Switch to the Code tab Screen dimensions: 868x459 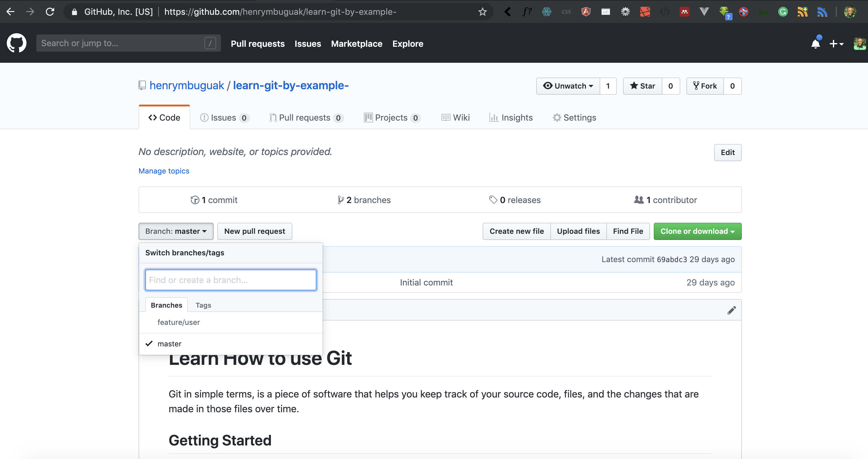pyautogui.click(x=164, y=118)
